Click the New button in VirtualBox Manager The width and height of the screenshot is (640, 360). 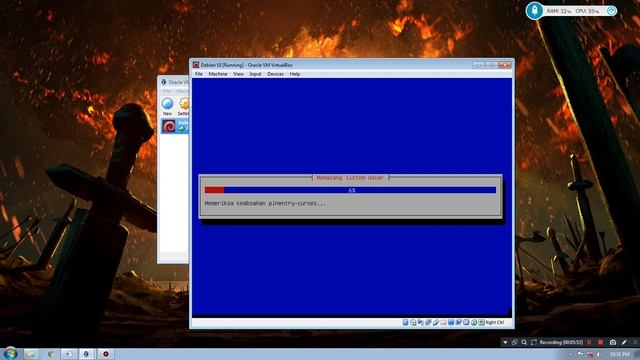pos(167,107)
